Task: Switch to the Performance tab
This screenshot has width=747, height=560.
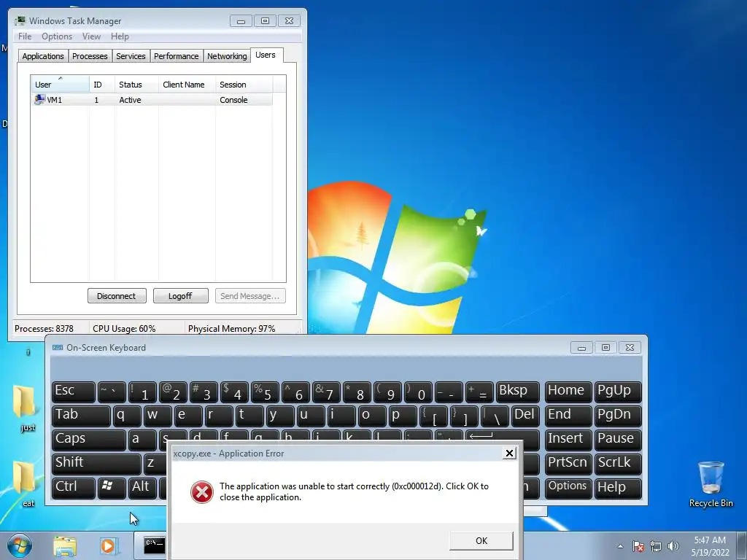Action: (x=177, y=56)
